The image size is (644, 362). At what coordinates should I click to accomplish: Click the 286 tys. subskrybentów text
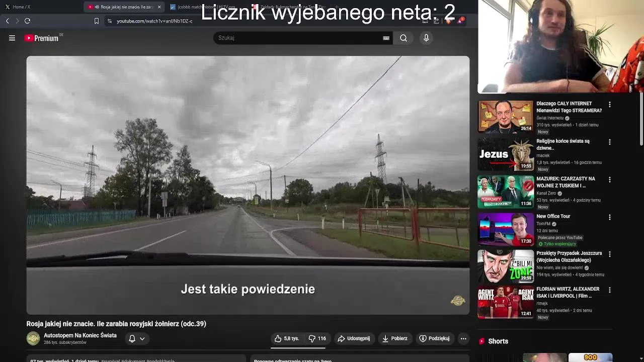click(65, 342)
